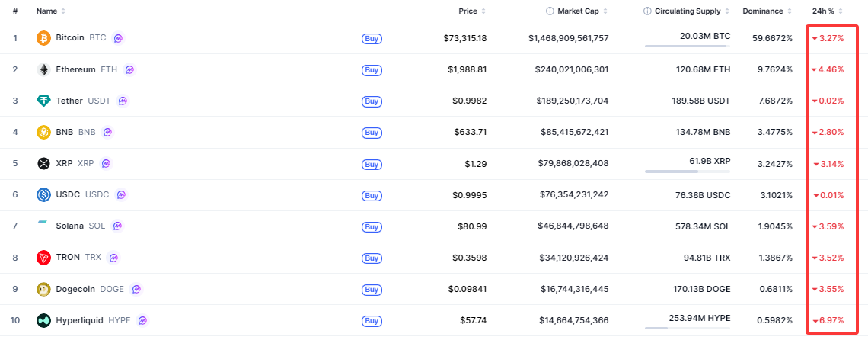868x337 pixels.
Task: Open the purple chart badge in USDC row
Action: coord(121,195)
